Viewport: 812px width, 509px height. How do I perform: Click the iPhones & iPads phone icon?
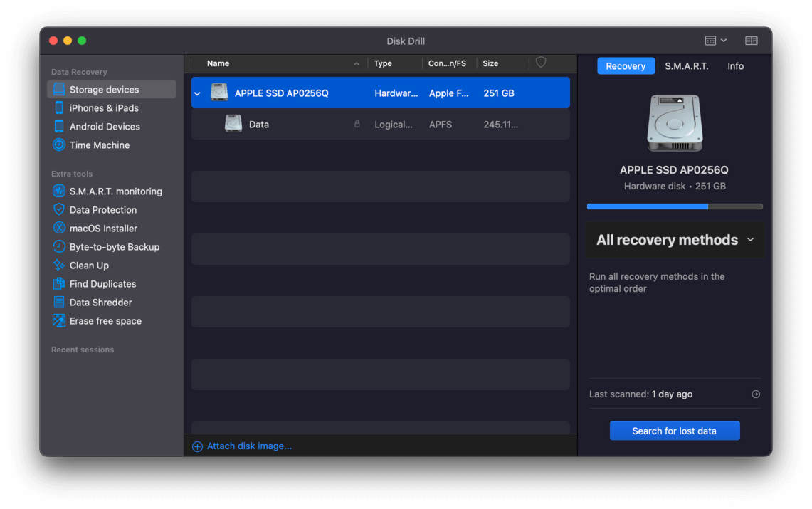59,107
